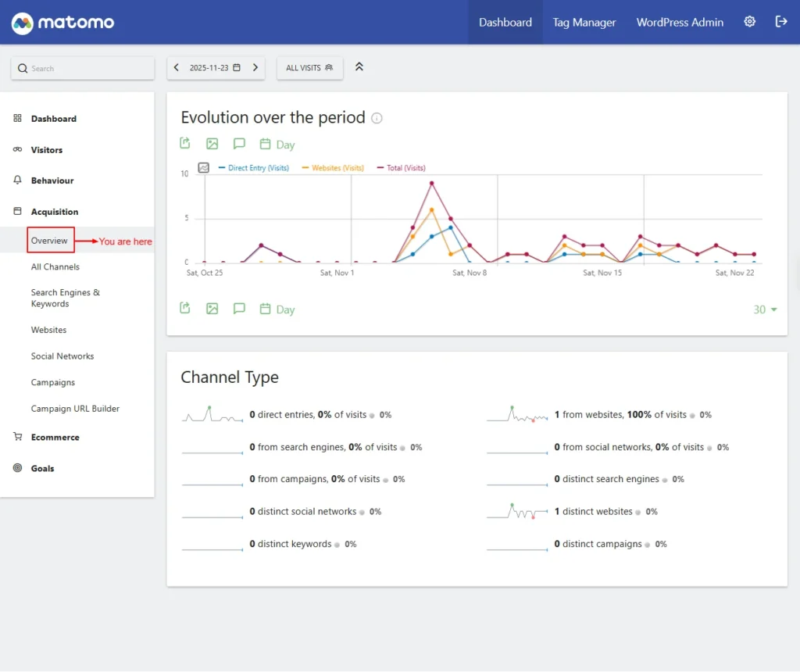Toggle Direct Entry (Visits) series in legend
This screenshot has height=672, width=800.
[258, 168]
